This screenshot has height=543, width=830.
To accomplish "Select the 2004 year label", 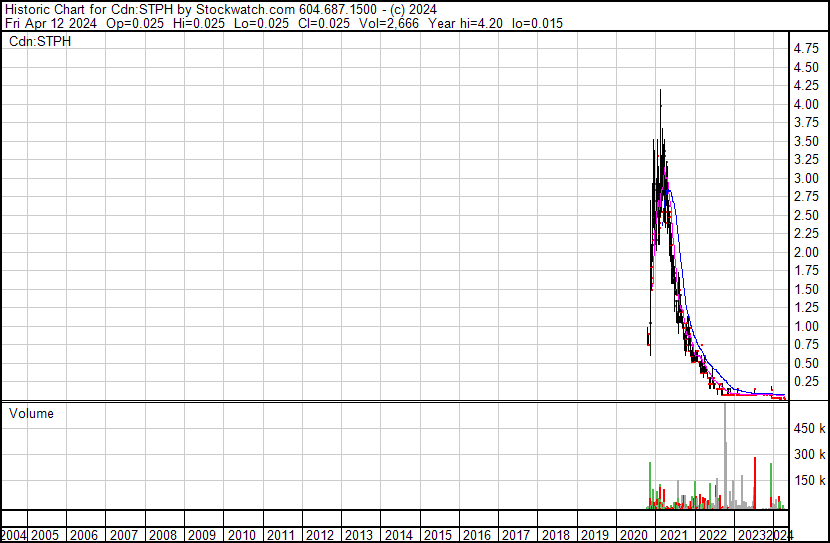I will tap(13, 535).
